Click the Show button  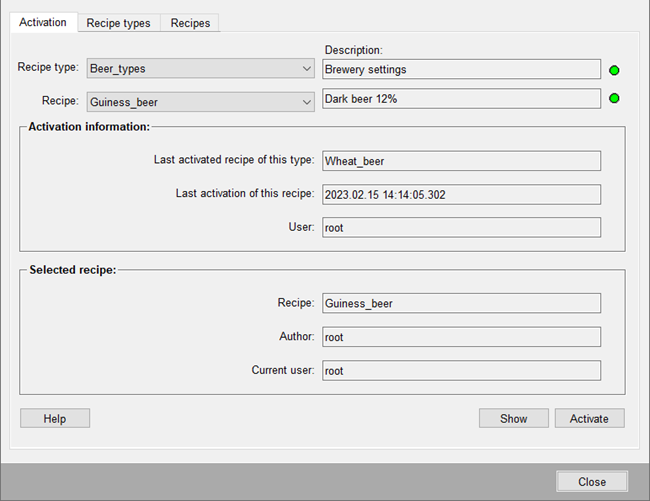pyautogui.click(x=513, y=419)
